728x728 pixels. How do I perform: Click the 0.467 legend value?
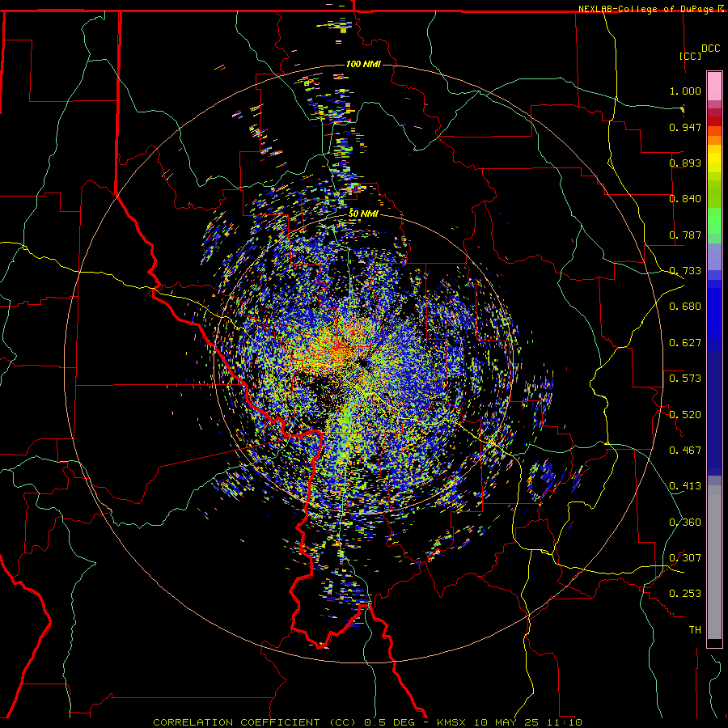[x=685, y=451]
